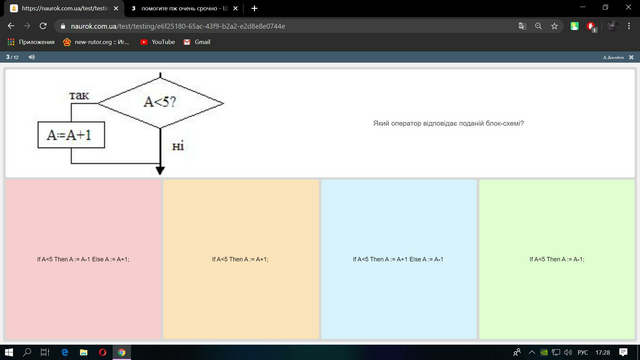Reload the naurok test page
The height and width of the screenshot is (360, 640).
(x=43, y=26)
